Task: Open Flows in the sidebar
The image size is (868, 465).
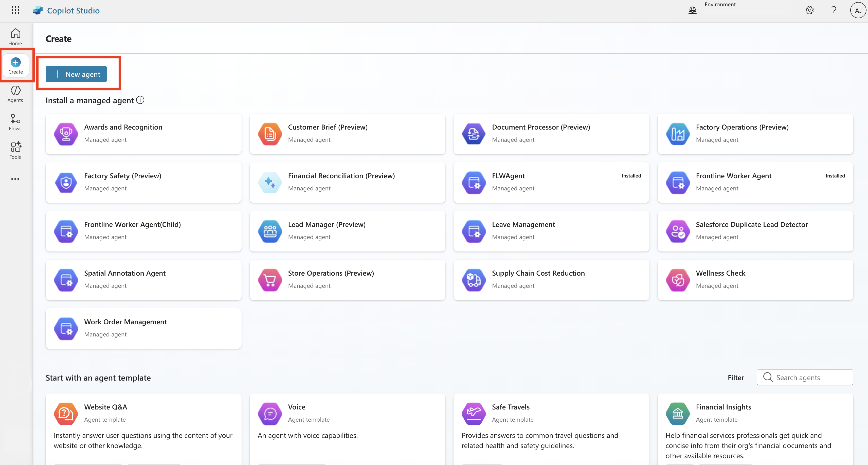Action: [x=15, y=122]
